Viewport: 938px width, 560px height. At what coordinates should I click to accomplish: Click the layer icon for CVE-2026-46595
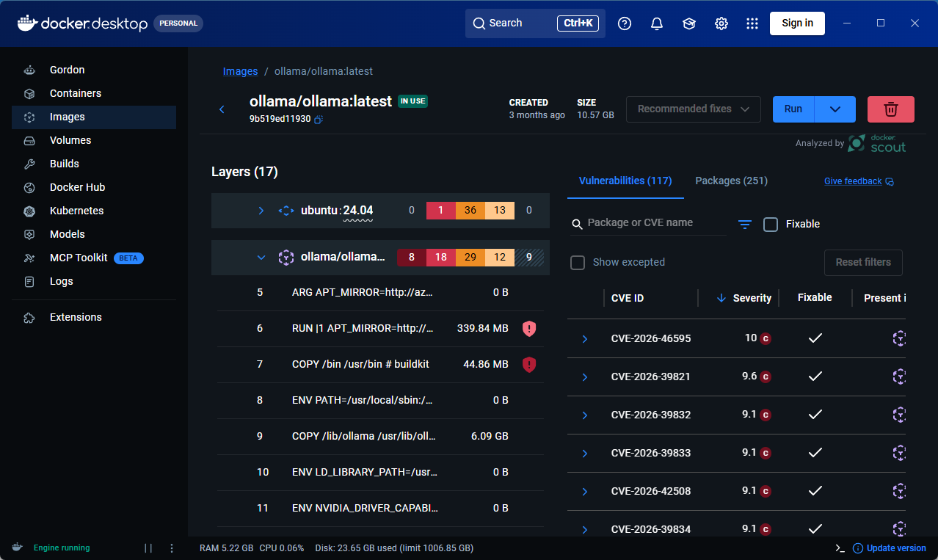898,338
